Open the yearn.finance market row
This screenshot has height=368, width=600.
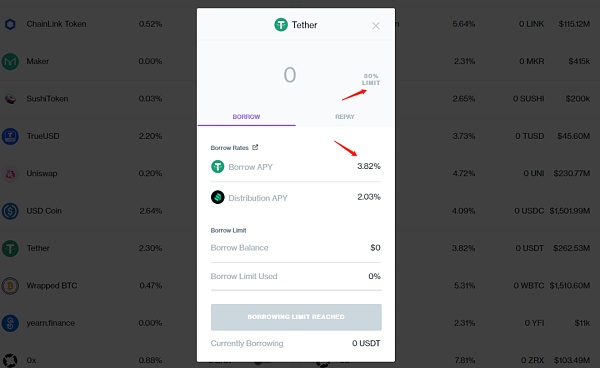98,323
